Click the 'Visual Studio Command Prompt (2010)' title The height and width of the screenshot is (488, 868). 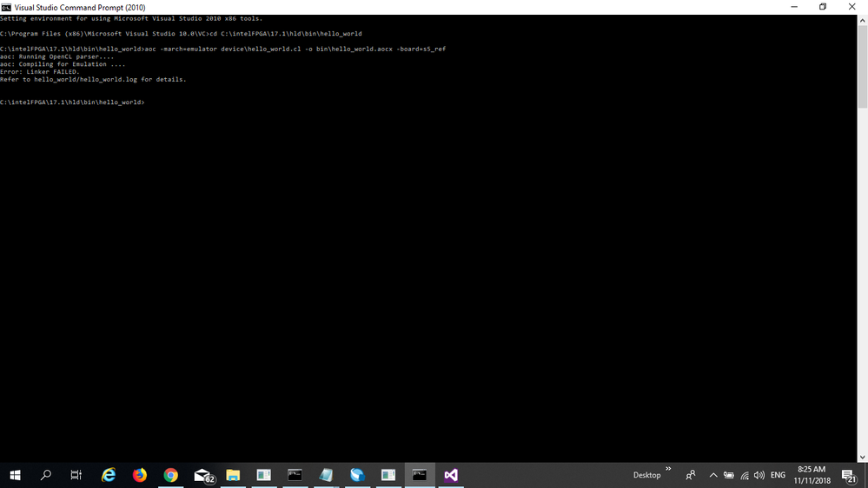(80, 7)
